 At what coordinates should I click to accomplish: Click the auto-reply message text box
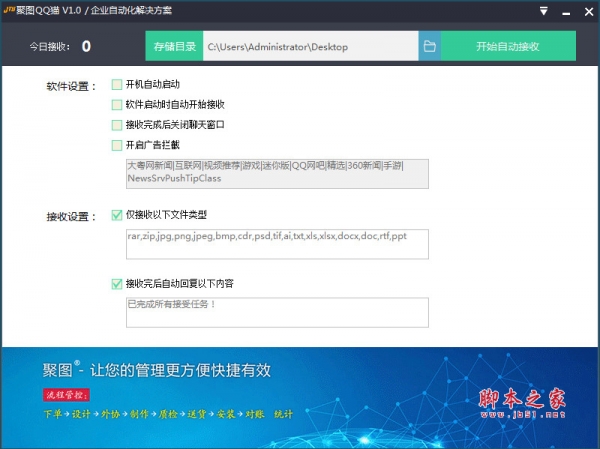pyautogui.click(x=276, y=312)
